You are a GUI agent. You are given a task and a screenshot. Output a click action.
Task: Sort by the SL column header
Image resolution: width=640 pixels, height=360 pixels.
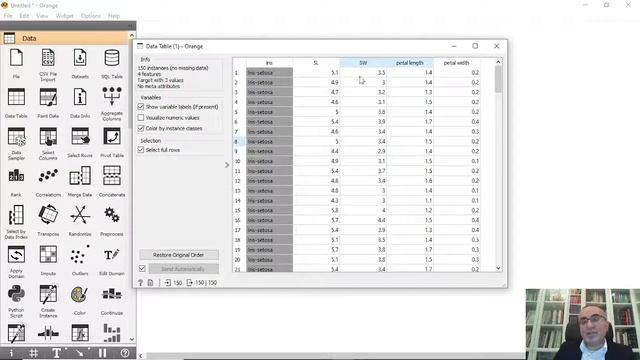click(x=316, y=63)
